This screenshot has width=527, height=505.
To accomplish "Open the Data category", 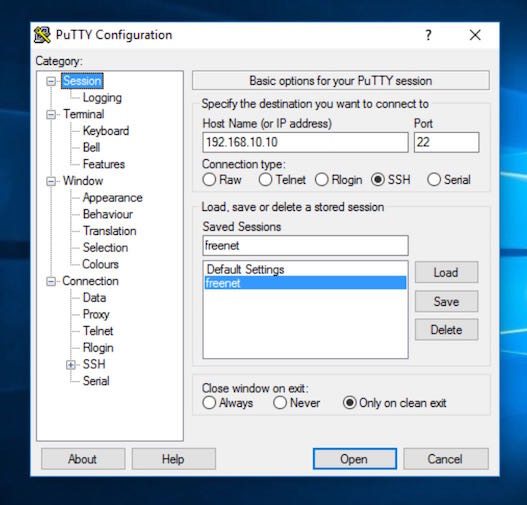I will 94,298.
